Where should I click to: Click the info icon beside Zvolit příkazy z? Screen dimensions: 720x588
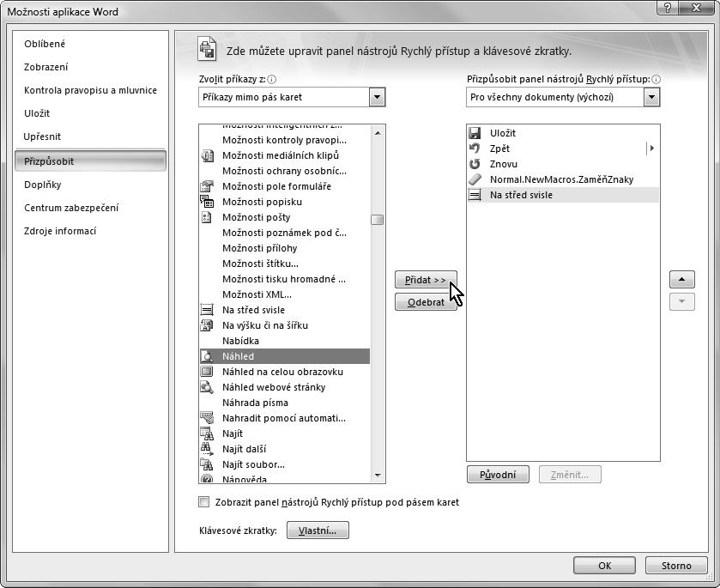pyautogui.click(x=272, y=80)
